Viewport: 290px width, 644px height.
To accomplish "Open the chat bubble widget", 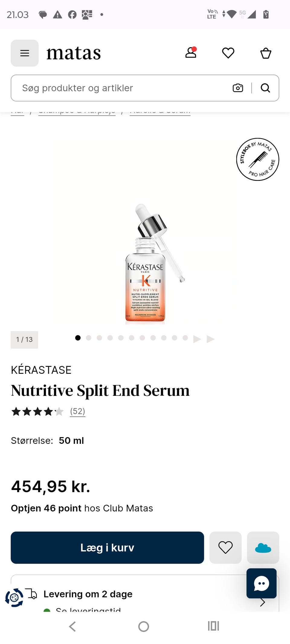I will point(262,583).
